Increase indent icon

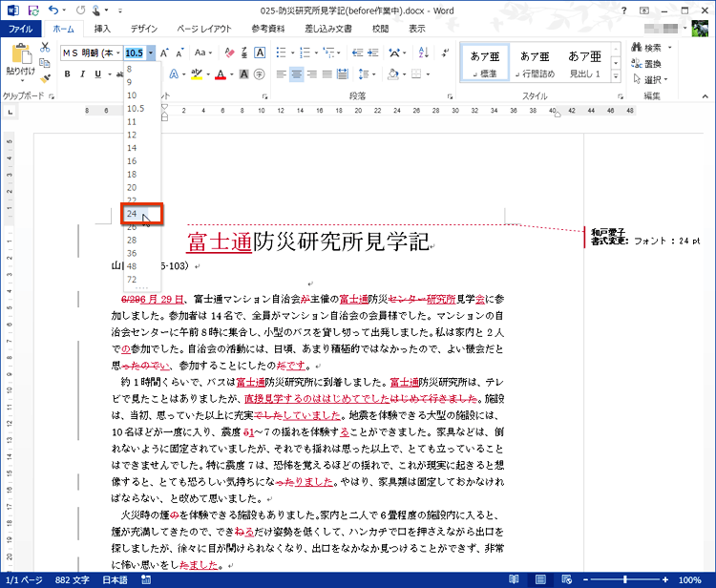(x=373, y=52)
